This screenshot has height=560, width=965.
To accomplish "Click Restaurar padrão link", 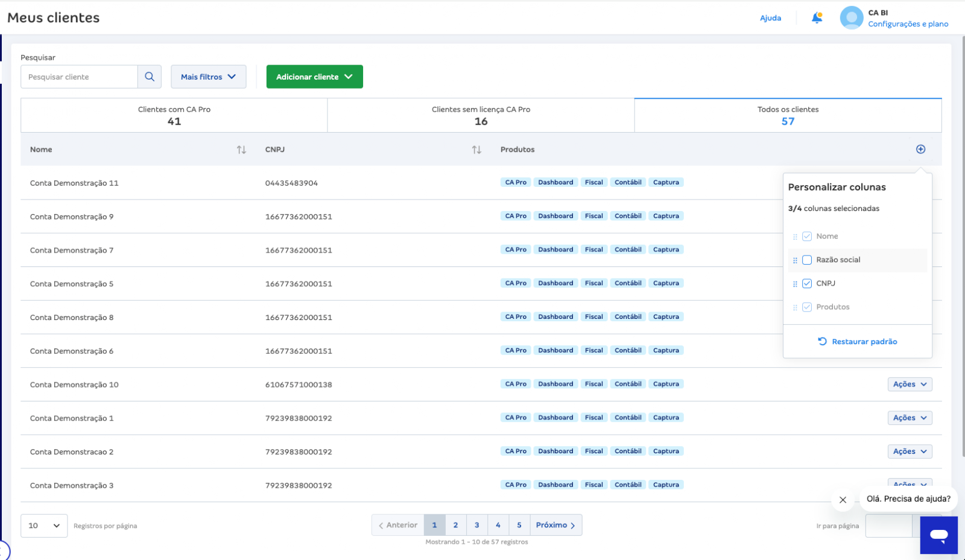I will pyautogui.click(x=857, y=342).
